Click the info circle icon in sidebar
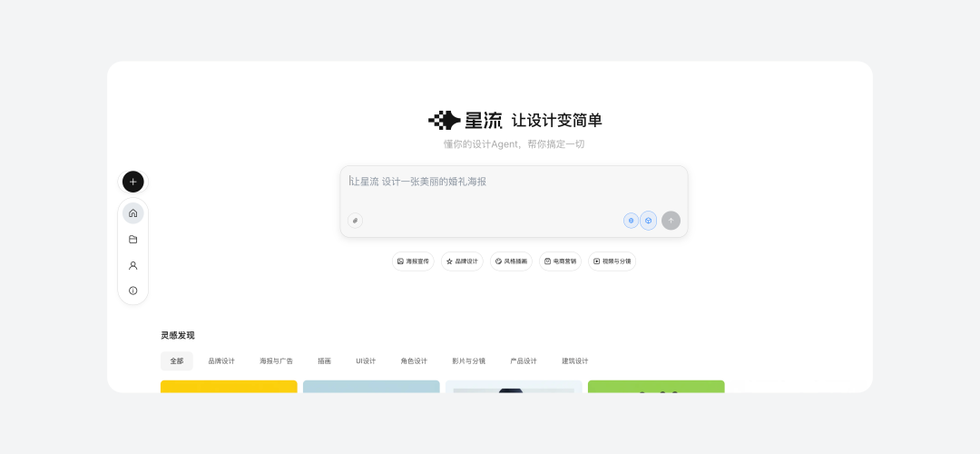The image size is (980, 454). (x=132, y=291)
